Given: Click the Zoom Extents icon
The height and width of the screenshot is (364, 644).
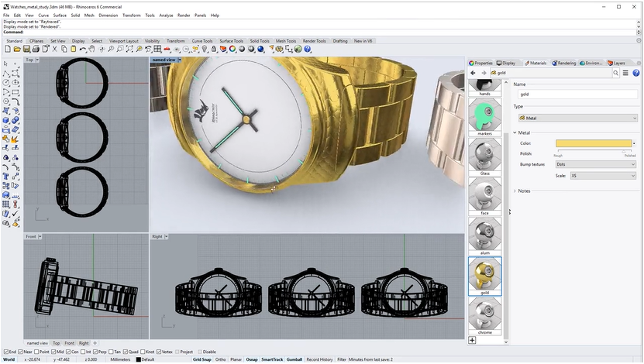Looking at the screenshot, I should pos(129,50).
